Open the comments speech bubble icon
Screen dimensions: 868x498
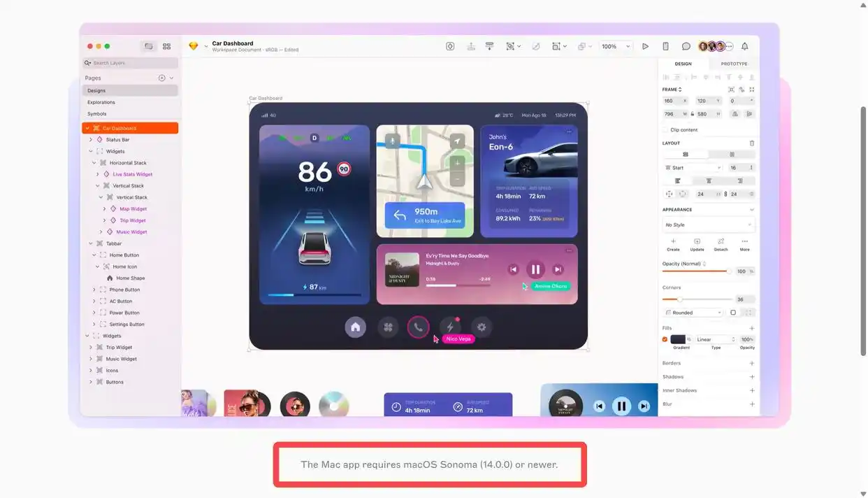[x=686, y=46]
